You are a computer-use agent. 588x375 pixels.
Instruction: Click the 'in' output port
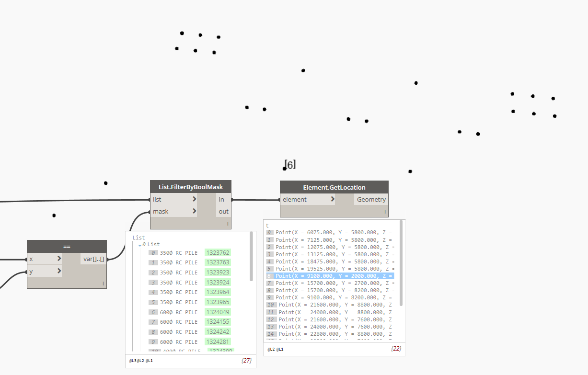click(223, 199)
